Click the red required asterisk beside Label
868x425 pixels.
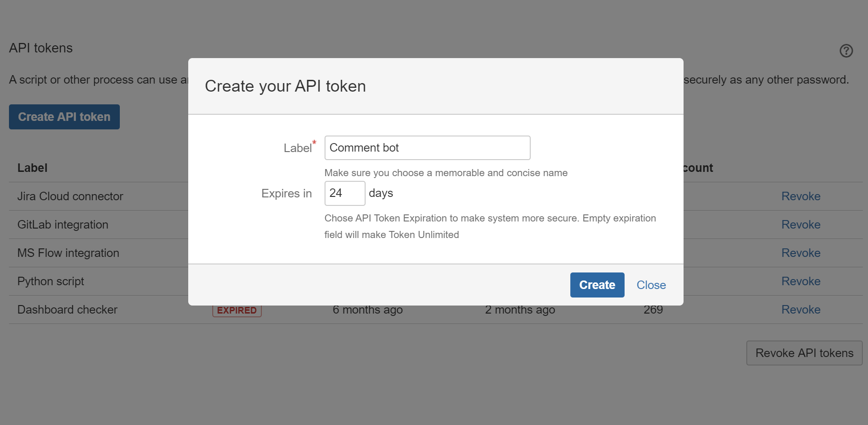(314, 142)
